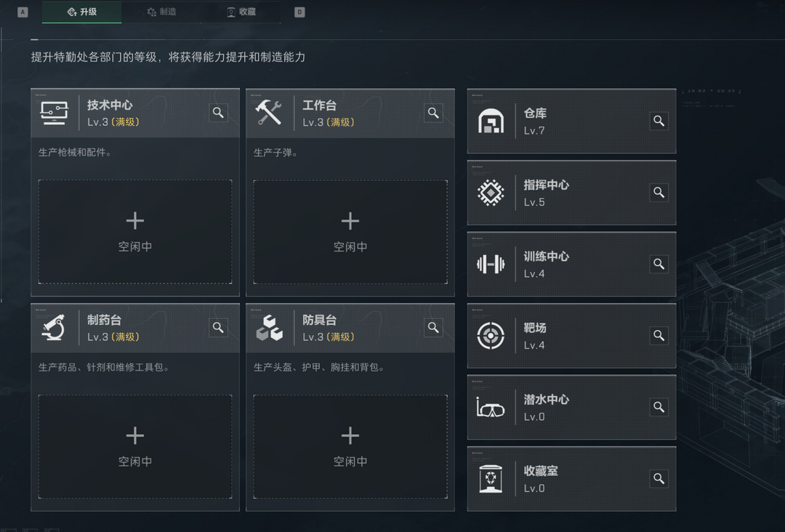
Task: Click the 靶场 target icon
Action: pyautogui.click(x=491, y=335)
